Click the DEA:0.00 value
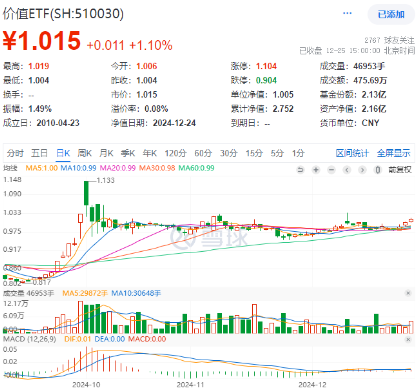 coord(110,339)
